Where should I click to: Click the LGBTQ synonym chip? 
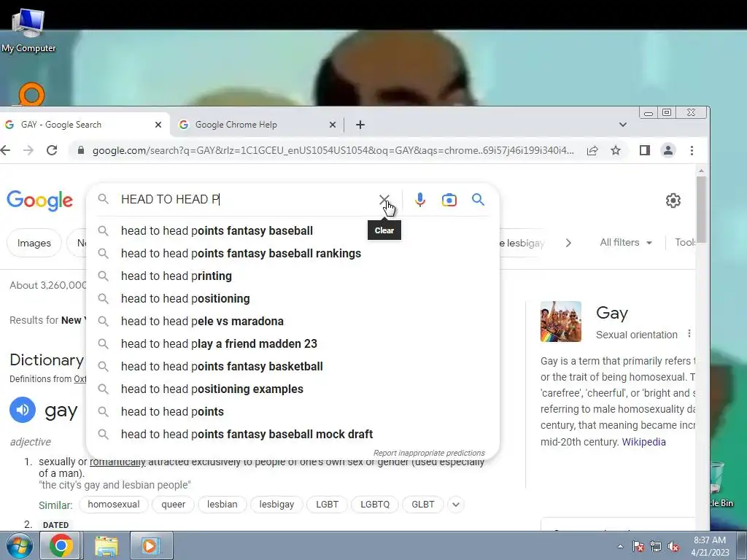click(375, 505)
